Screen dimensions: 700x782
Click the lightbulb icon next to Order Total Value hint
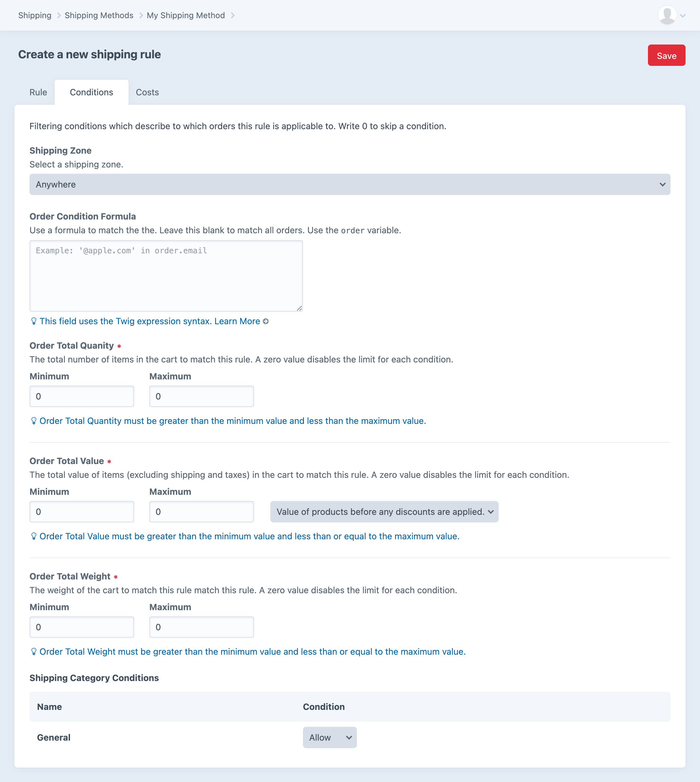click(x=34, y=536)
